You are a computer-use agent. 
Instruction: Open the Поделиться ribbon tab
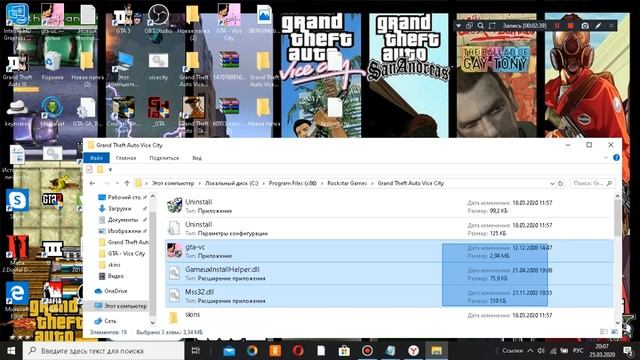pos(164,158)
